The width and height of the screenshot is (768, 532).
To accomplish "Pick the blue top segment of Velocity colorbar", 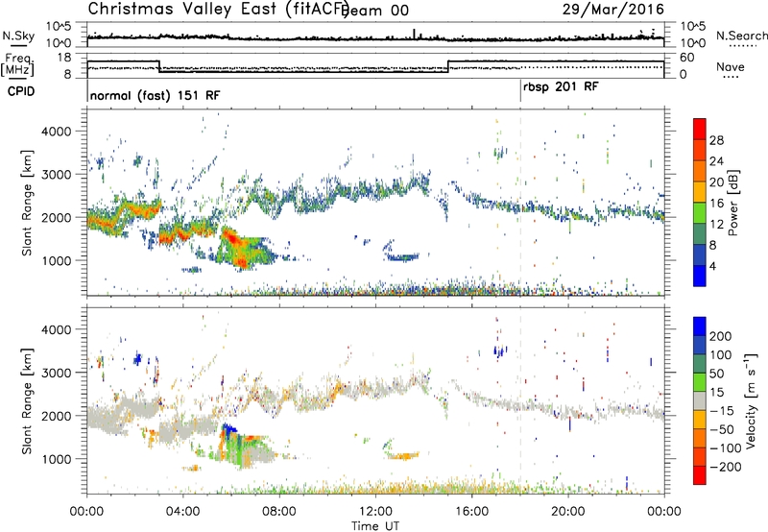I will tap(700, 326).
